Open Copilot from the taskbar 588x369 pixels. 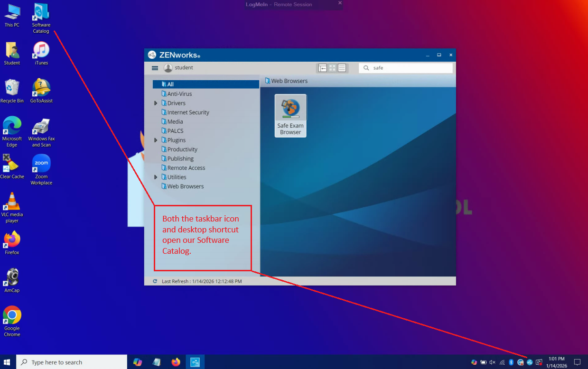tap(138, 362)
